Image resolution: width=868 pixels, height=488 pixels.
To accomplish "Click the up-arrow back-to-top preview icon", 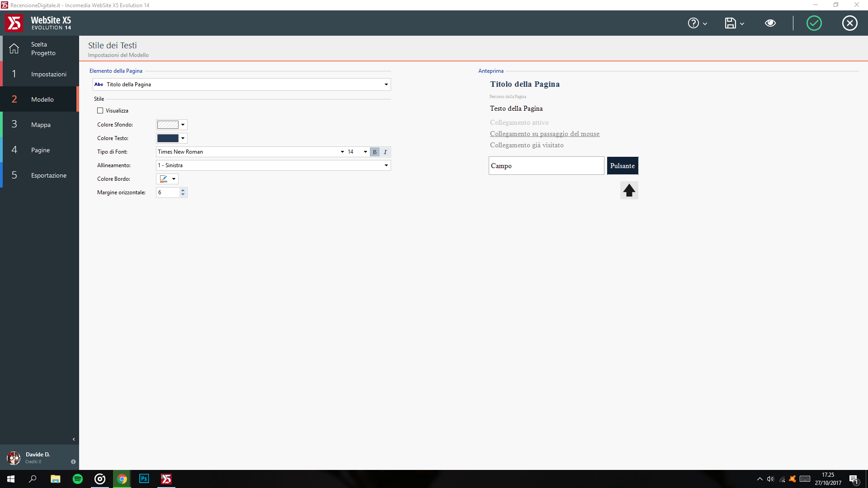I will (x=629, y=190).
